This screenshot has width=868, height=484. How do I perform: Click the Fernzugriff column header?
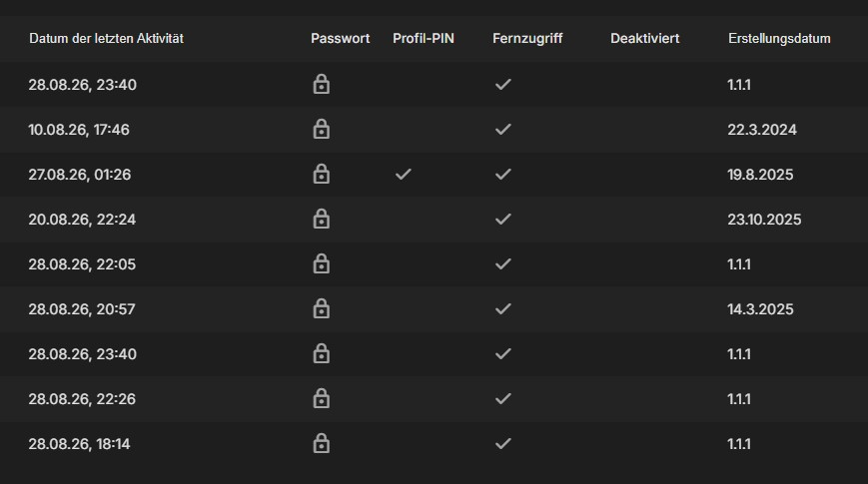click(527, 38)
